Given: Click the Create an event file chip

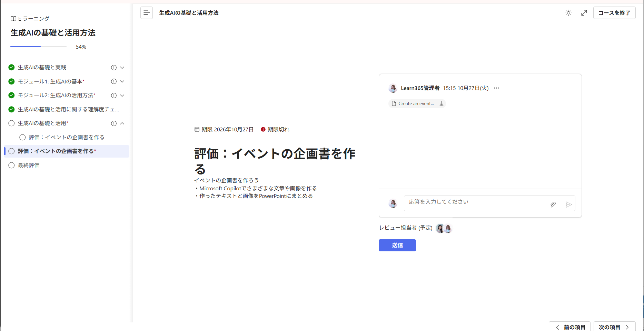Looking at the screenshot, I should point(413,103).
